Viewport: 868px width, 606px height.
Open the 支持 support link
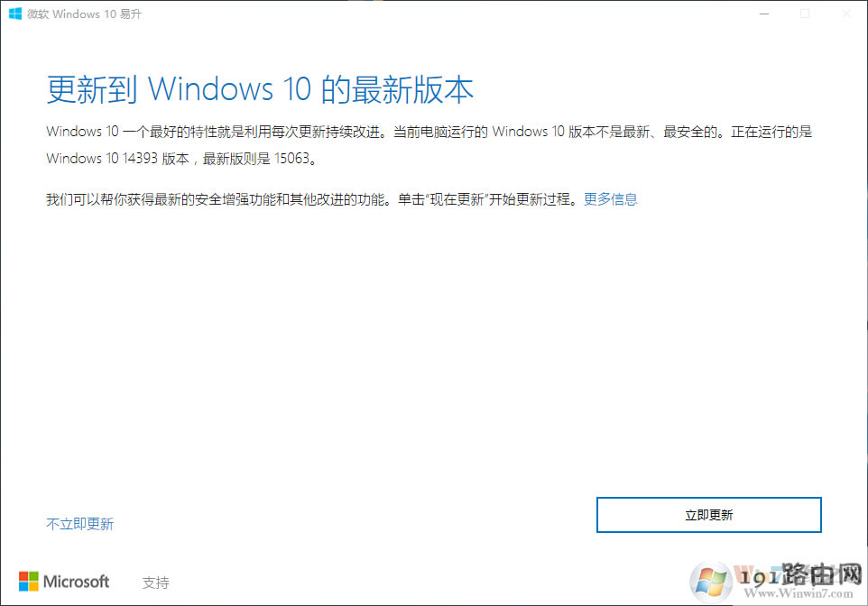pyautogui.click(x=155, y=583)
